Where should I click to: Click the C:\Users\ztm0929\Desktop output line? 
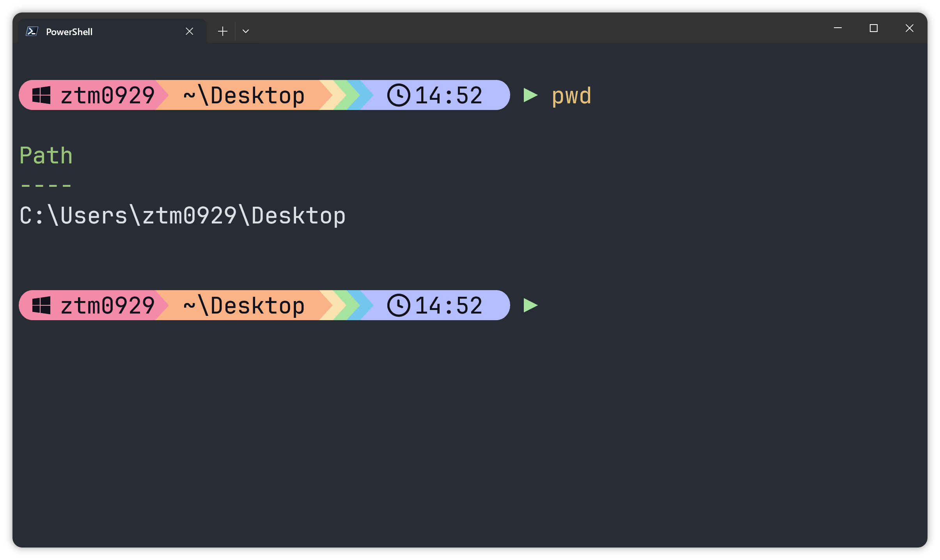click(183, 216)
